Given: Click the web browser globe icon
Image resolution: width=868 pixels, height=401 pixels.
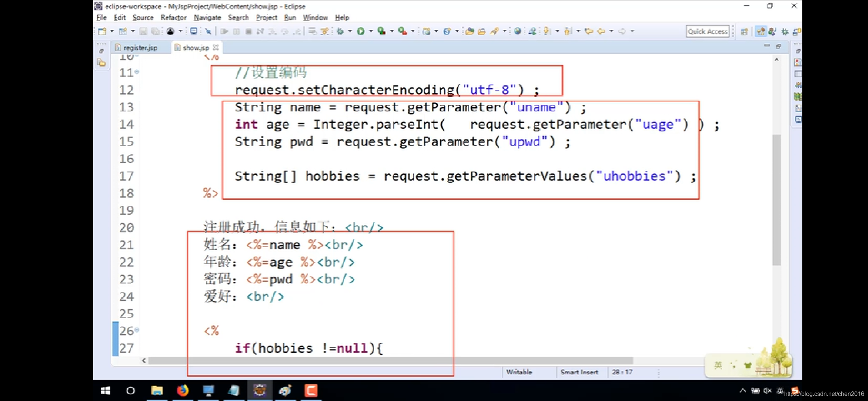Looking at the screenshot, I should 518,32.
